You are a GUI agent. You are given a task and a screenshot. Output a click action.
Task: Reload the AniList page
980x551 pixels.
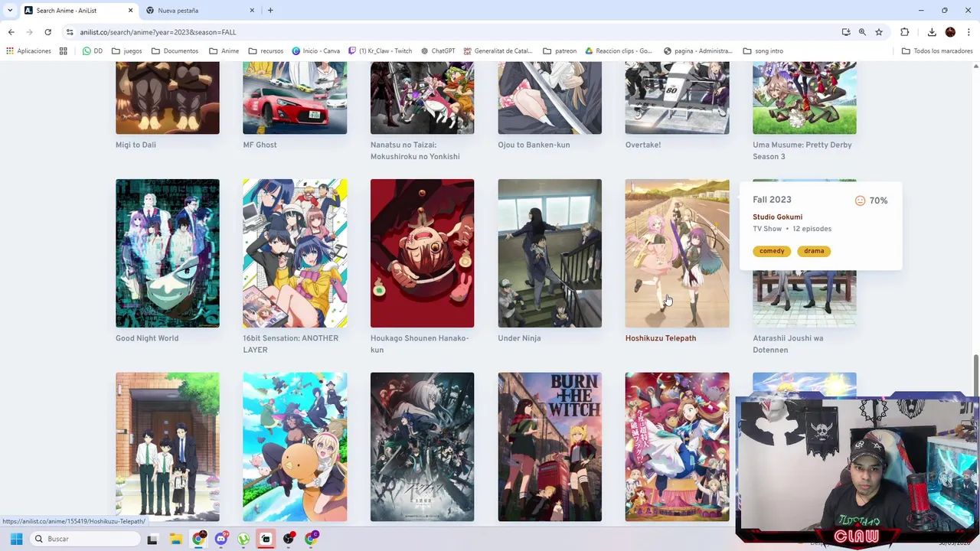47,32
